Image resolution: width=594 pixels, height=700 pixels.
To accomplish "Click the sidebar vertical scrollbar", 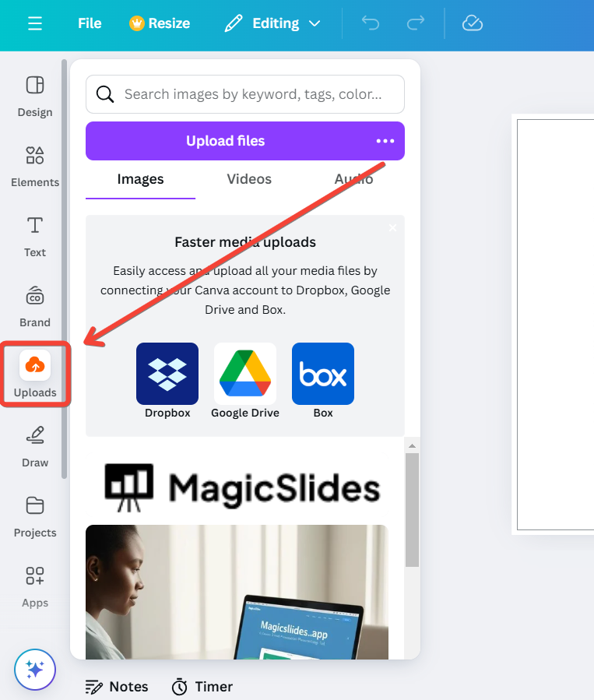I will click(x=65, y=269).
